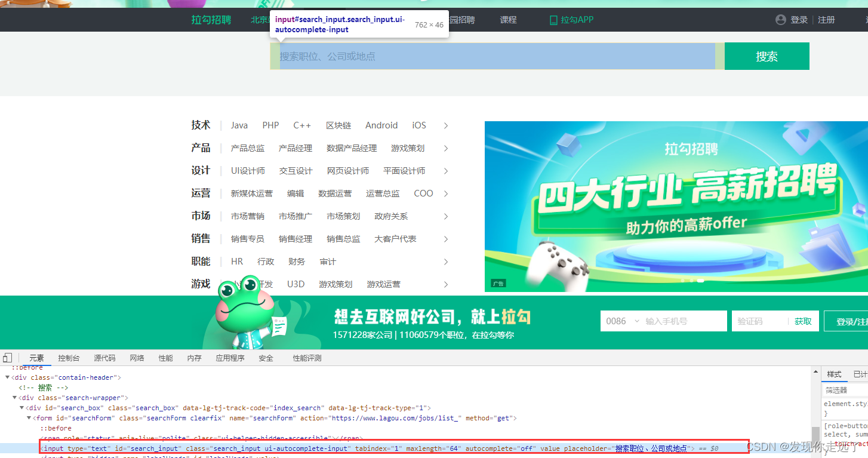Collapse the searchForm node in Elements panel
The width and height of the screenshot is (868, 458).
click(x=29, y=417)
